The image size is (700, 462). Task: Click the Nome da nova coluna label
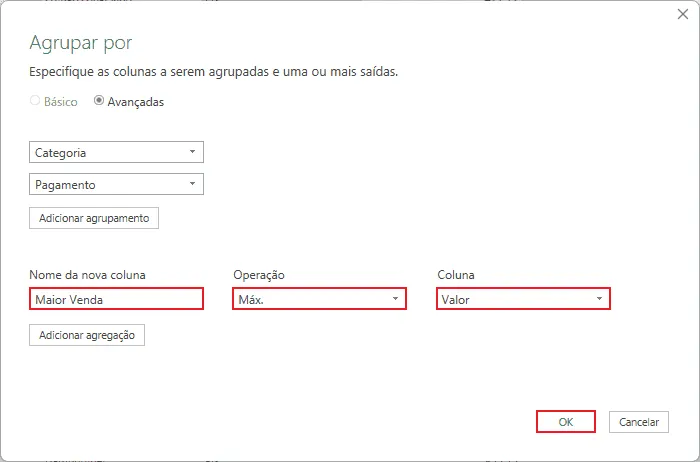tap(88, 275)
